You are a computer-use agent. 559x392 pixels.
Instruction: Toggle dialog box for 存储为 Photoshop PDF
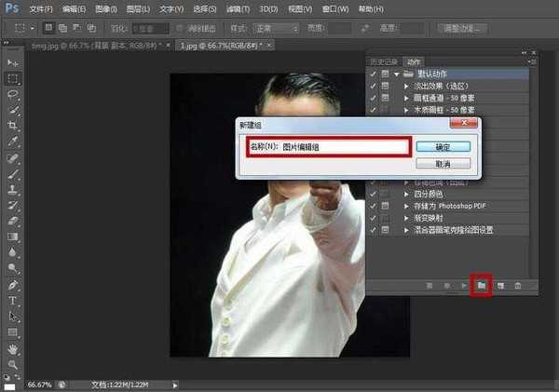[386, 205]
